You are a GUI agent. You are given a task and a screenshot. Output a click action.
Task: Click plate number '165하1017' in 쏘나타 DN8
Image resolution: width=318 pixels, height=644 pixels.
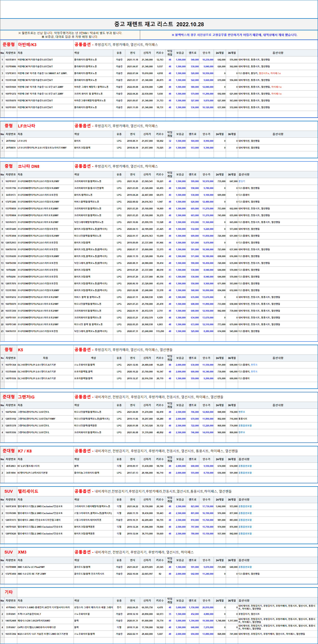point(11,181)
